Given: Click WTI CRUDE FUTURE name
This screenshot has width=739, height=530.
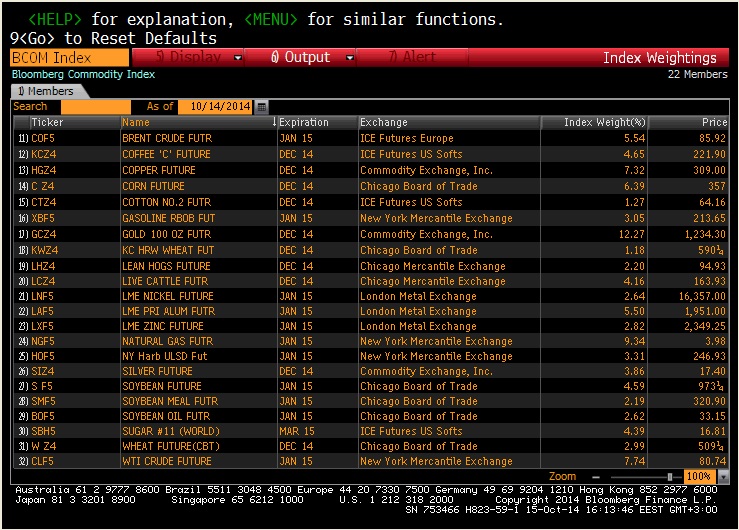Looking at the screenshot, I should (167, 462).
